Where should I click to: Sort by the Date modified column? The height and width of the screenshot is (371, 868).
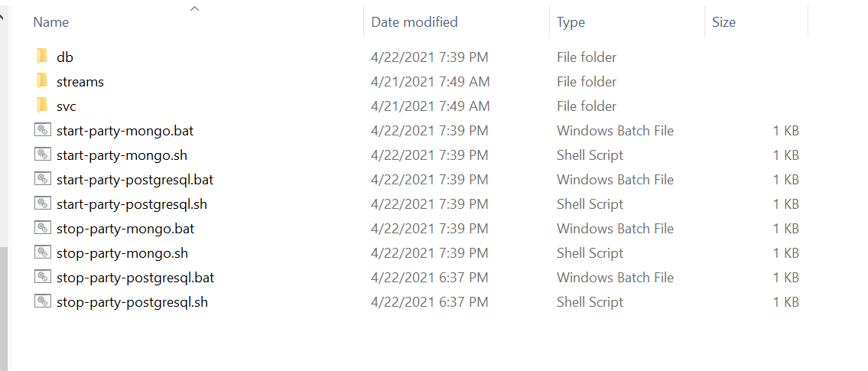click(x=414, y=22)
